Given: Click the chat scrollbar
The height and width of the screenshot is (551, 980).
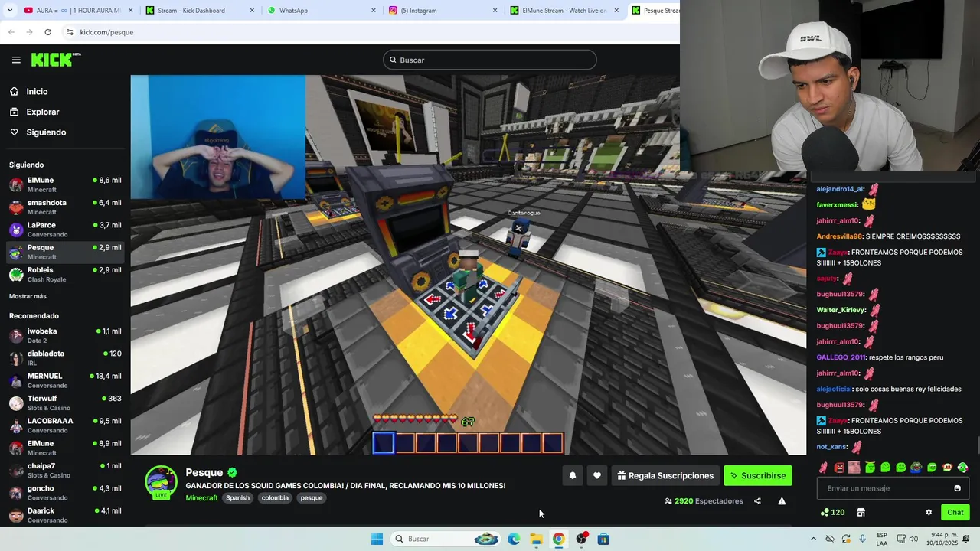Looking at the screenshot, I should point(977,445).
